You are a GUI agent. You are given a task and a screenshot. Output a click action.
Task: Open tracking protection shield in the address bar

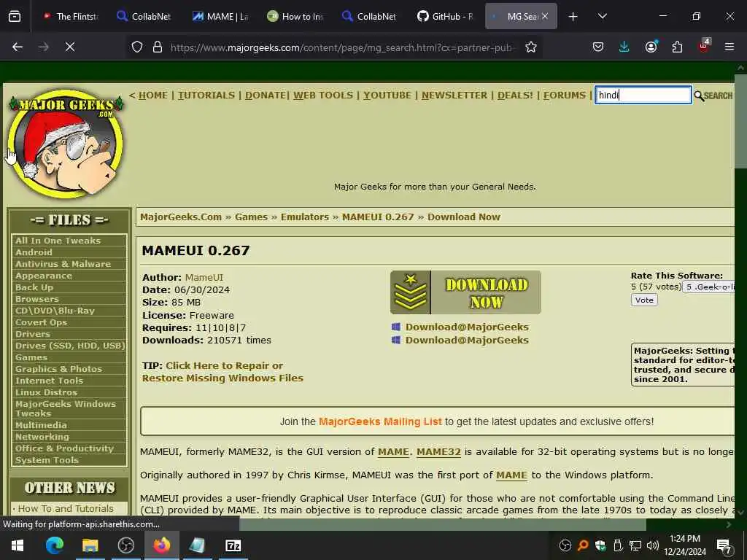tap(137, 47)
